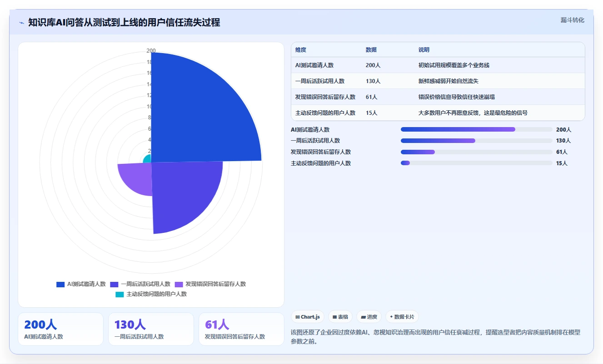
Task: Click the 61人 value in table
Action: (x=372, y=97)
